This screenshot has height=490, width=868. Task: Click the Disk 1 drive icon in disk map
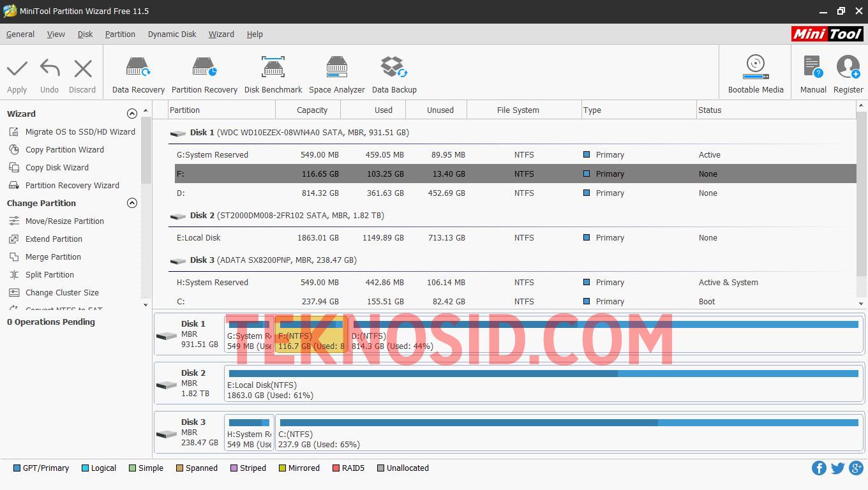pyautogui.click(x=167, y=336)
